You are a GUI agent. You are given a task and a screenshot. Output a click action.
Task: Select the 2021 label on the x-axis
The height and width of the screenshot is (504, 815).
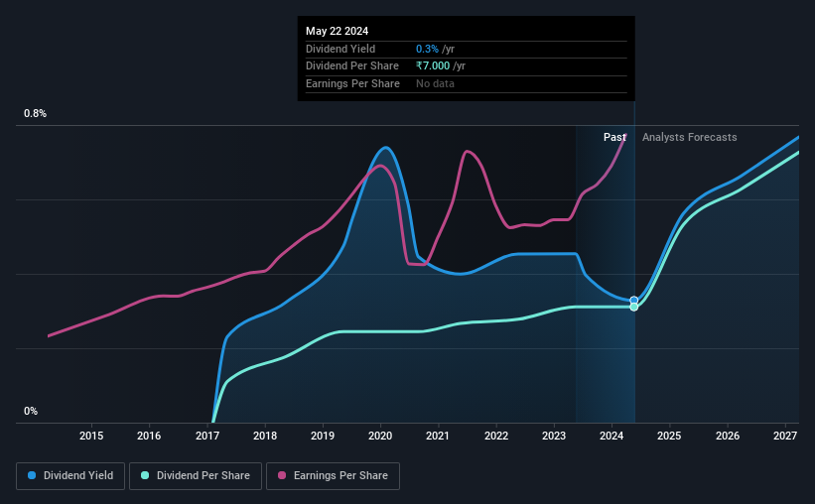pyautogui.click(x=438, y=436)
